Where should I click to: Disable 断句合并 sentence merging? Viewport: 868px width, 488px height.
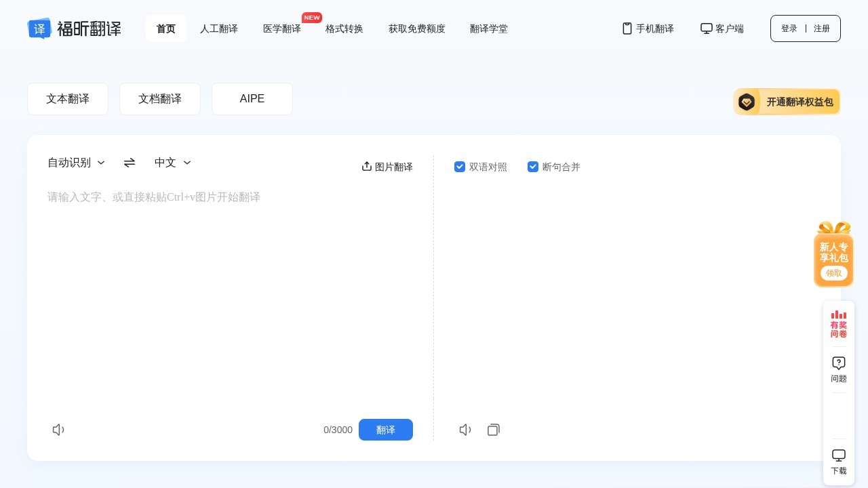pos(533,167)
